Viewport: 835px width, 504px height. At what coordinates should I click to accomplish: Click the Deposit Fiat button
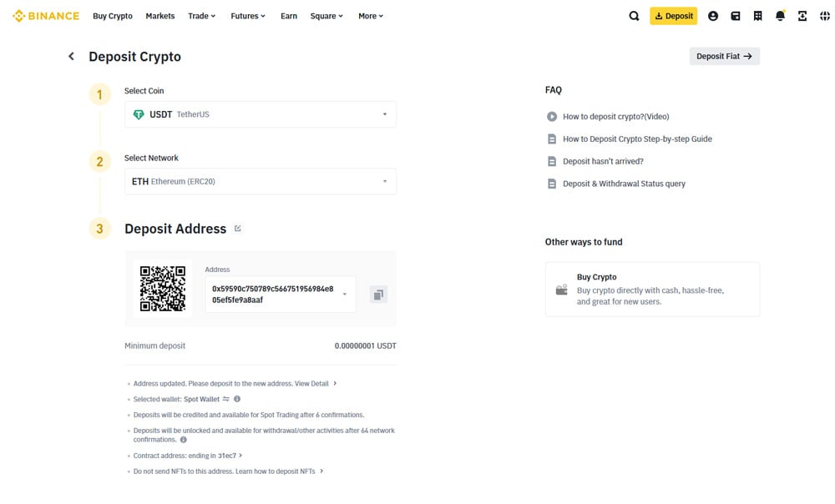[724, 57]
